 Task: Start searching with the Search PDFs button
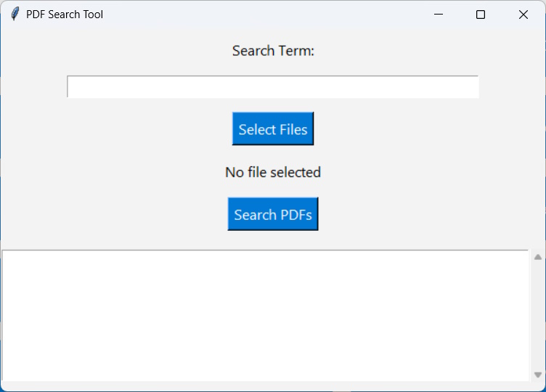pyautogui.click(x=273, y=213)
